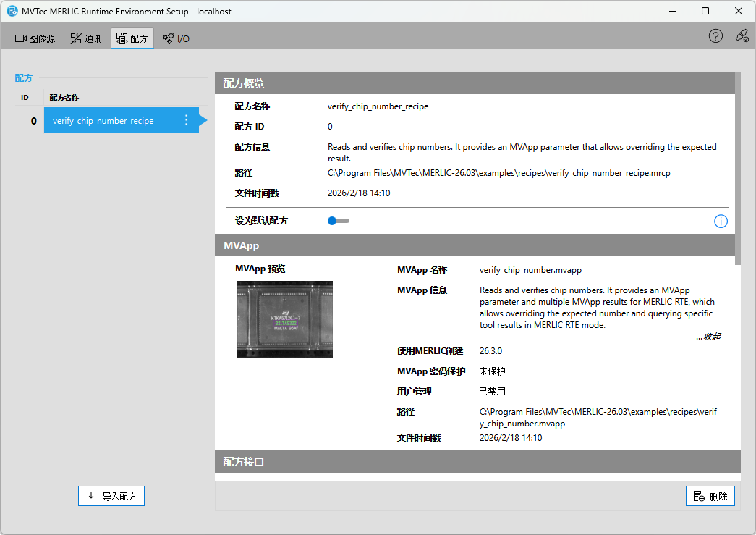Click the MVApp preview chip thumbnail
Viewport: 756px width, 535px height.
tap(285, 319)
